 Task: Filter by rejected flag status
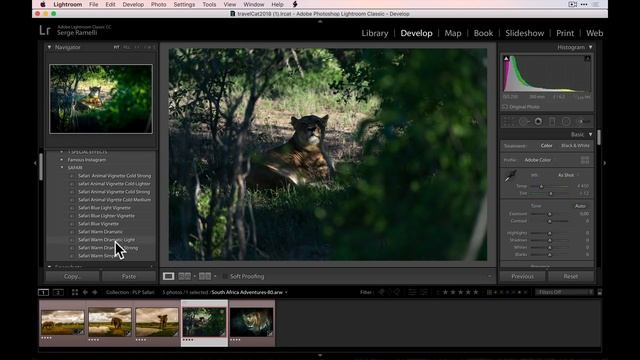click(x=397, y=292)
